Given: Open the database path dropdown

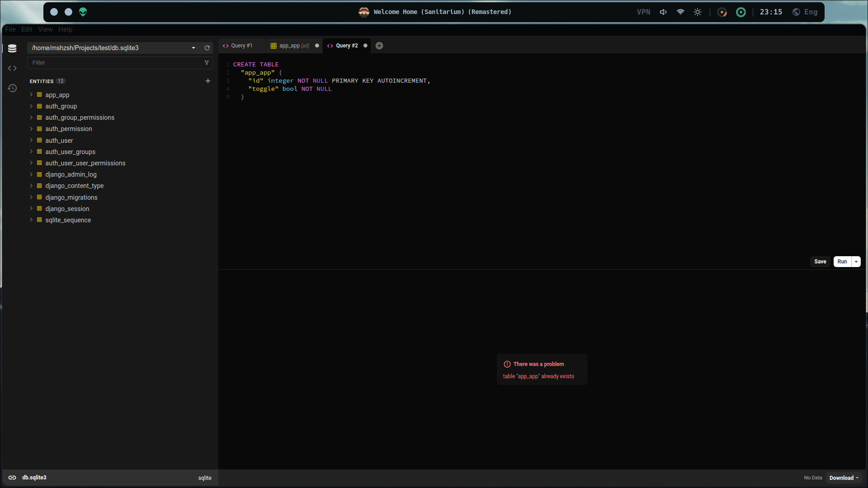Looking at the screenshot, I should pos(193,47).
